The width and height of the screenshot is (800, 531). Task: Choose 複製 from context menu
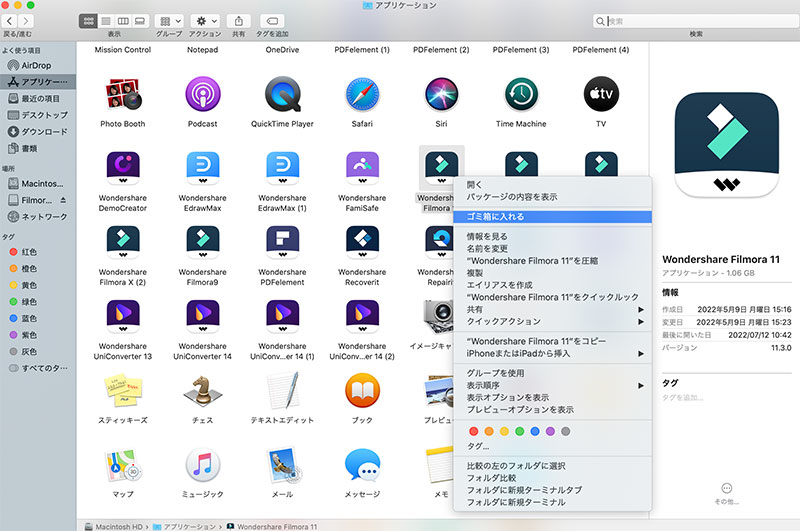pyautogui.click(x=552, y=273)
